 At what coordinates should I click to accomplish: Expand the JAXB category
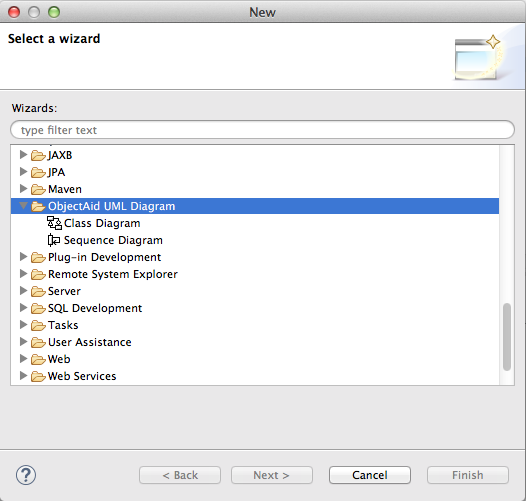click(x=23, y=155)
